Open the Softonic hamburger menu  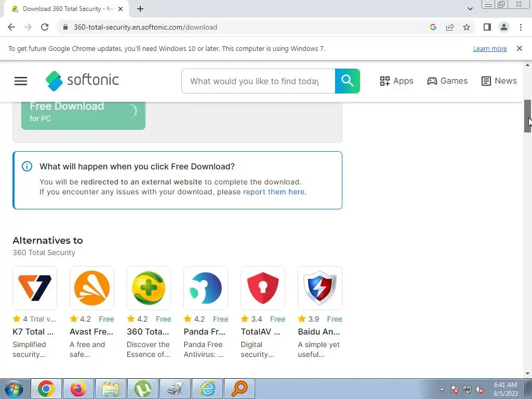pos(21,81)
